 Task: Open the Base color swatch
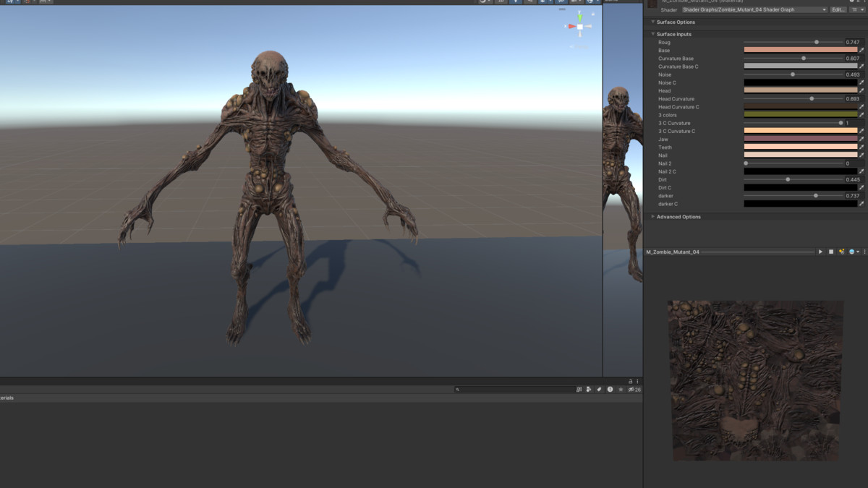801,51
